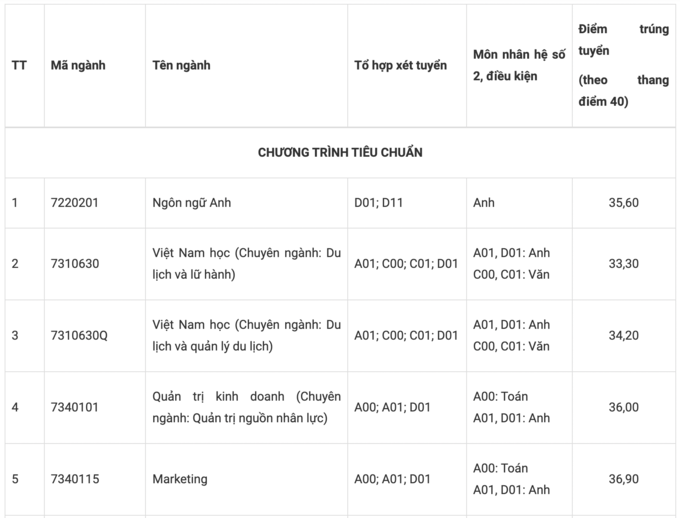
Task: Click major code 7310630
Action: (75, 264)
